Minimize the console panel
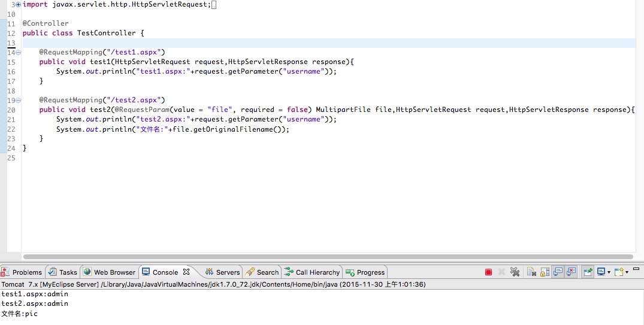Image resolution: width=644 pixels, height=325 pixels. [636, 269]
